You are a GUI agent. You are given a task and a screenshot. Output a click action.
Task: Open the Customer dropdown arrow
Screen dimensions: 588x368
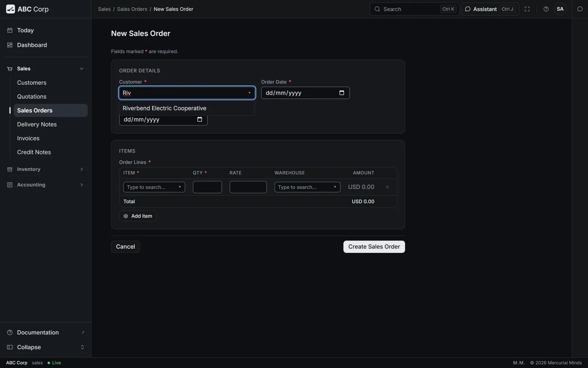(x=249, y=93)
